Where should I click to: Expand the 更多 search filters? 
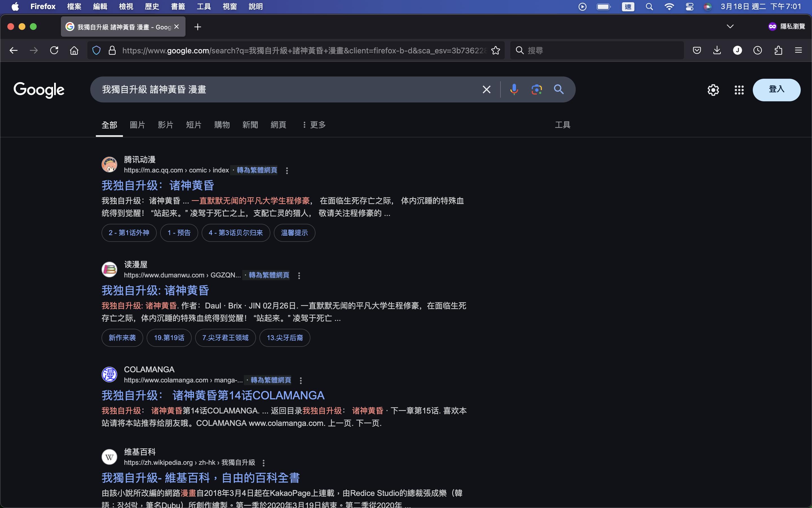[x=314, y=125]
